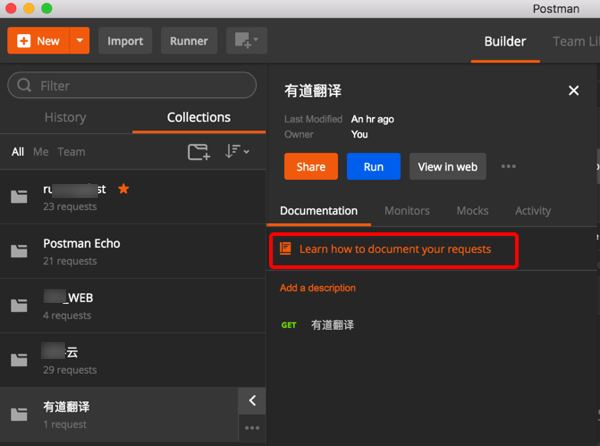
Task: Click the macOS green zoom button
Action: tap(47, 8)
